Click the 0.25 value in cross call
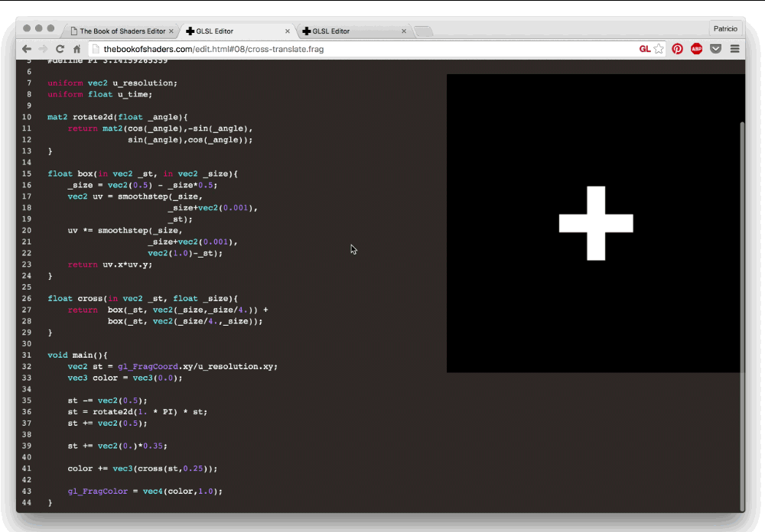 193,469
